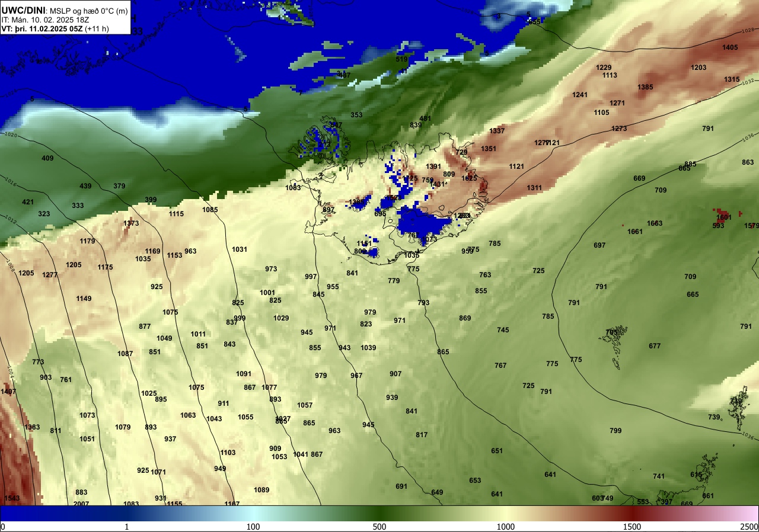Click the map value 1273
Viewport: 759px width, 532px height.
(x=619, y=129)
